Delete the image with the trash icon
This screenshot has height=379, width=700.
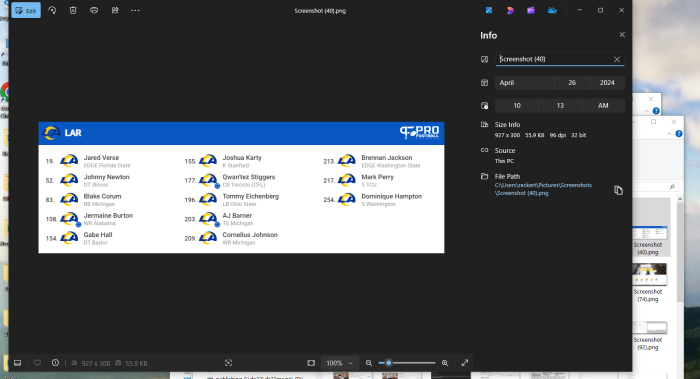73,10
